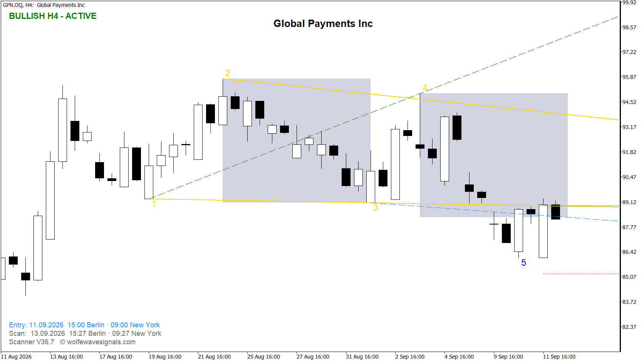This screenshot has height=362, width=644.
Task: Select wave point label 1
Action: (x=154, y=204)
